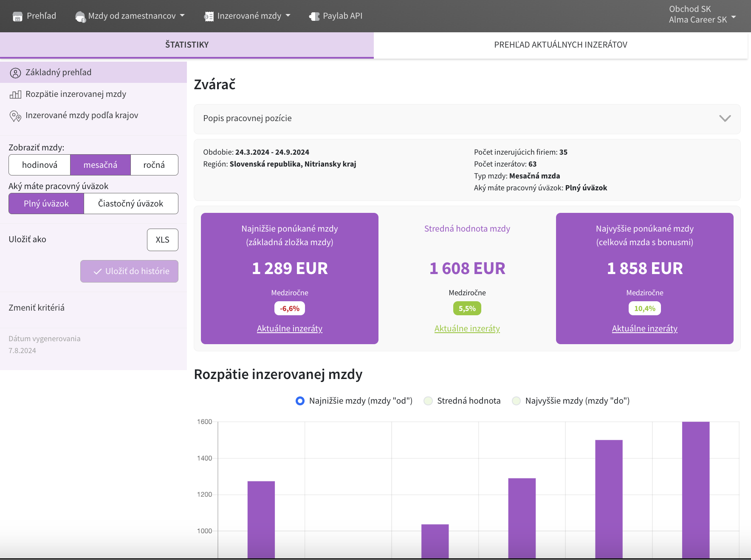751x560 pixels.
Task: Show ročná wage
Action: [154, 165]
